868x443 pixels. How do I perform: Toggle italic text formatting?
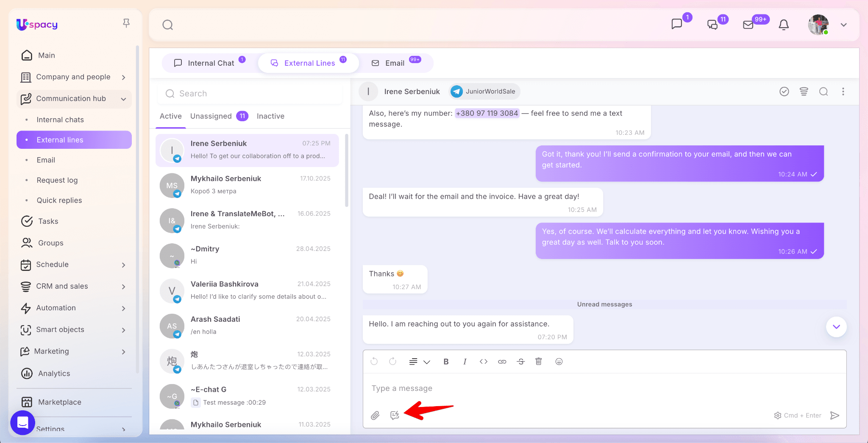[465, 362]
